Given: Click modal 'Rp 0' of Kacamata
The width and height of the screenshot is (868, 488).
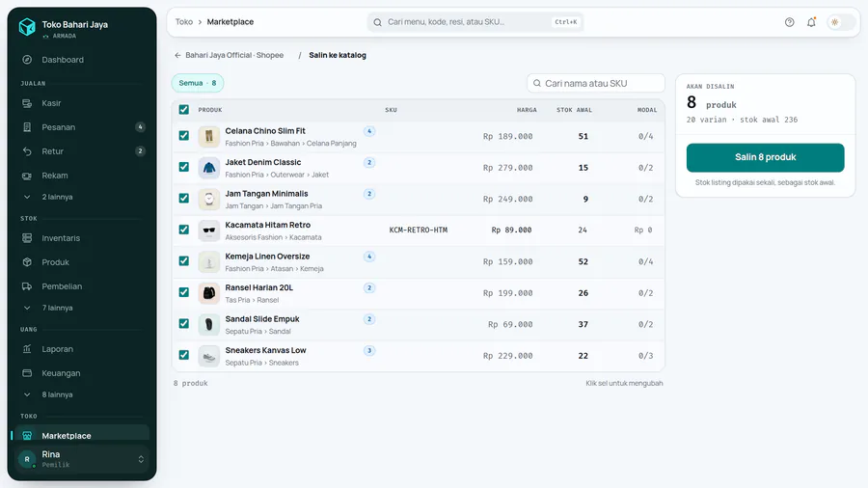Looking at the screenshot, I should 643,230.
